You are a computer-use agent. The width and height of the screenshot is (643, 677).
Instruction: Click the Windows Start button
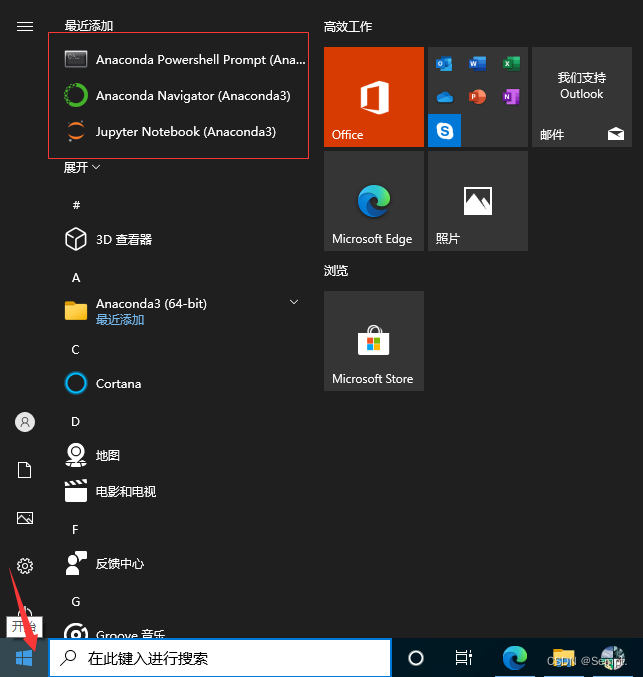(24, 658)
